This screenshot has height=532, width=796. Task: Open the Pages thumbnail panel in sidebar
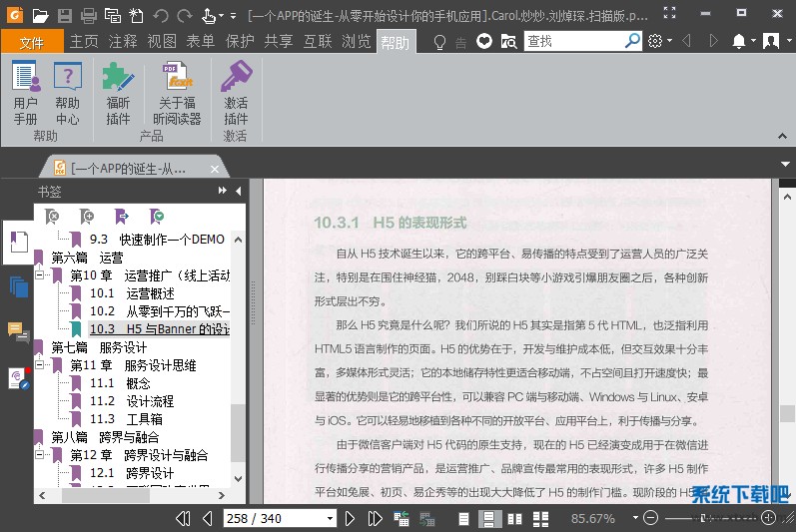click(x=18, y=286)
